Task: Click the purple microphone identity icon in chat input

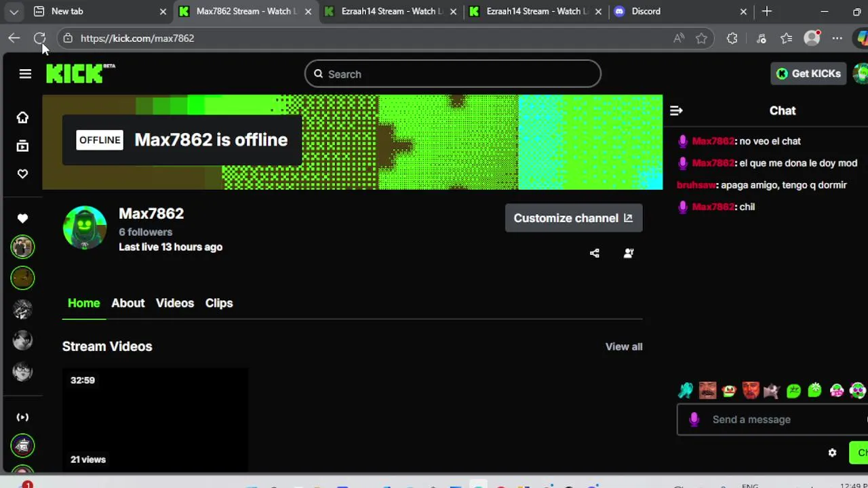Action: [x=694, y=420]
